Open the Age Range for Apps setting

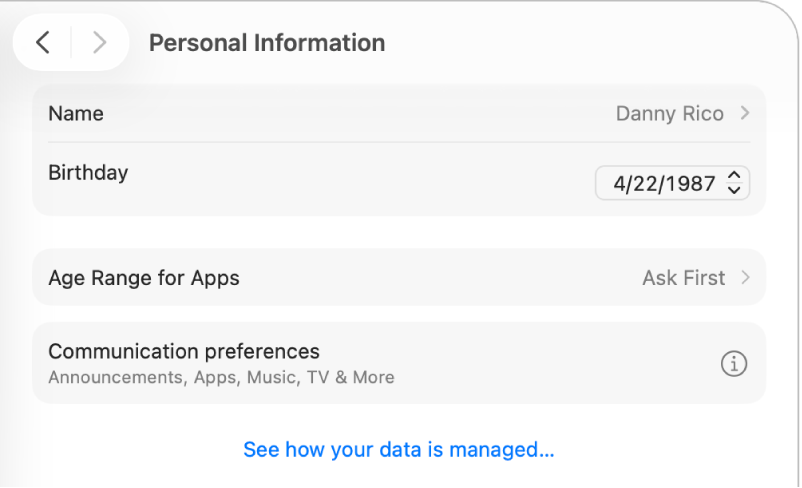pos(144,278)
